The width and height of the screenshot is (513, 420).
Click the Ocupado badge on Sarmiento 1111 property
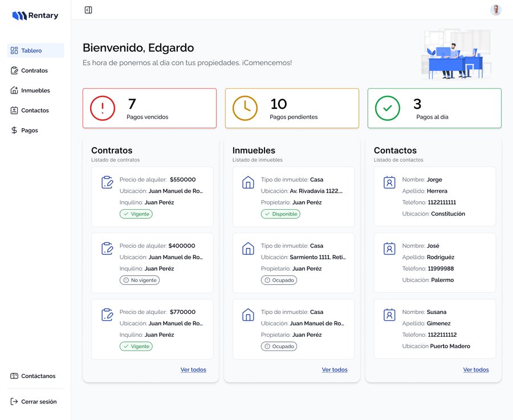(x=279, y=280)
